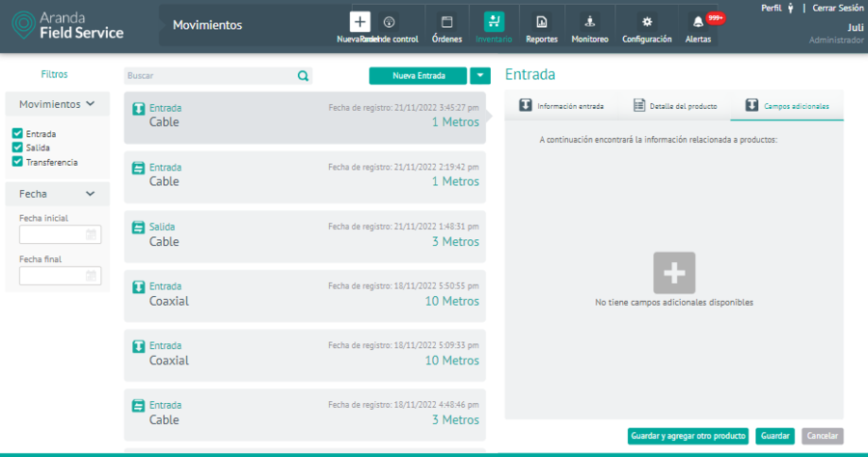
Task: Open the dropdown arrow beside Nueva Entrada
Action: (481, 75)
